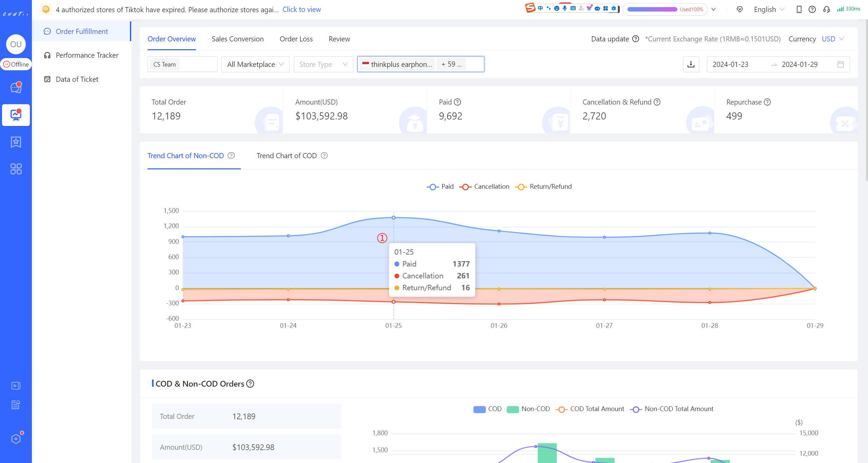Click the Click to view link
Image resolution: width=868 pixels, height=463 pixels.
302,9
